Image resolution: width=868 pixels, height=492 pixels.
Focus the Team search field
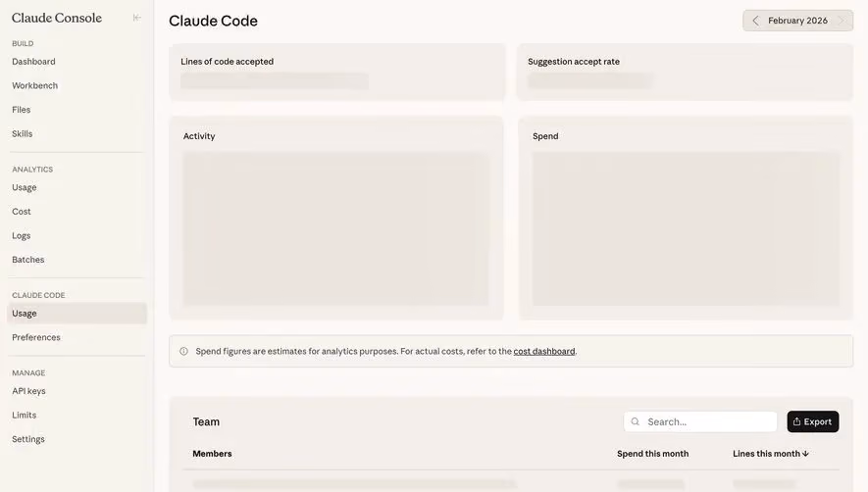700,421
